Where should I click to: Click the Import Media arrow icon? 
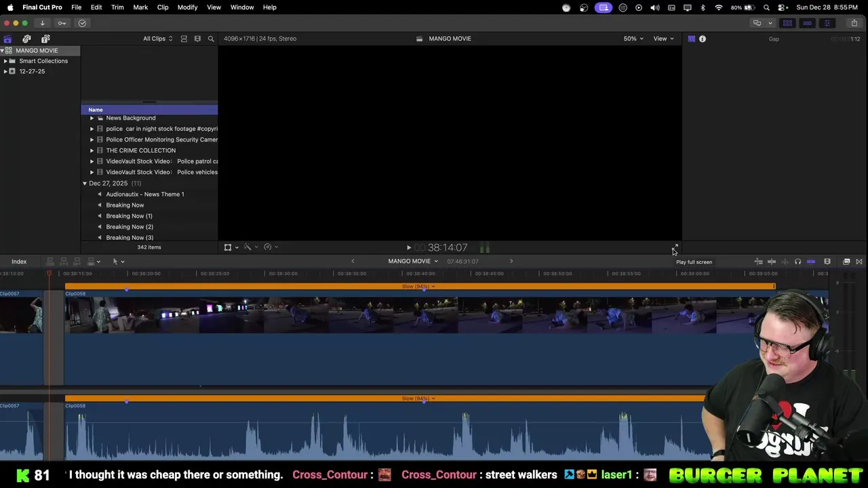[x=42, y=23]
